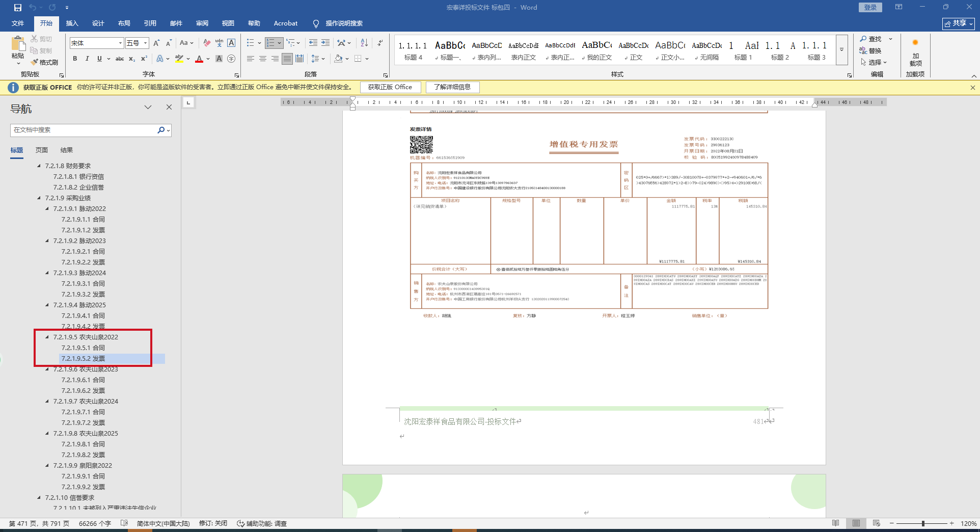Save the document from the quick access toolbar
The height and width of the screenshot is (532, 980).
pos(18,8)
